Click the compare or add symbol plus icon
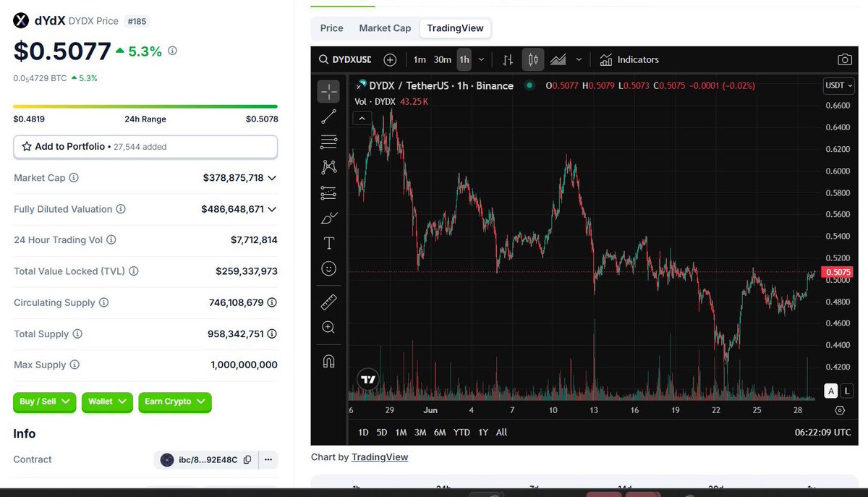The width and height of the screenshot is (868, 497). pyautogui.click(x=390, y=60)
